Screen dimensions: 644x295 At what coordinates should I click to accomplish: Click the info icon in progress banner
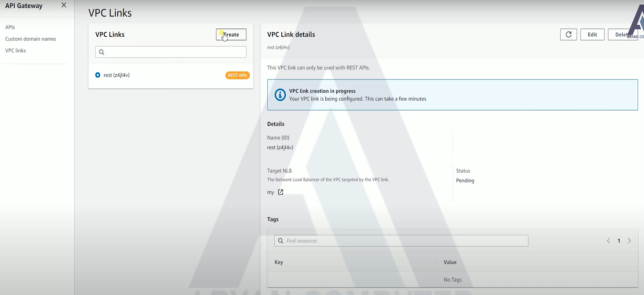coord(280,95)
